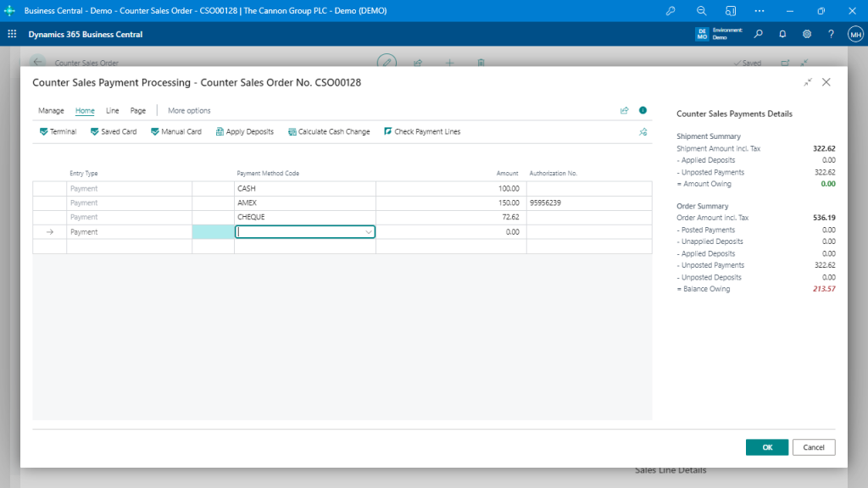
Task: Switch to the Manage menu
Action: click(51, 110)
